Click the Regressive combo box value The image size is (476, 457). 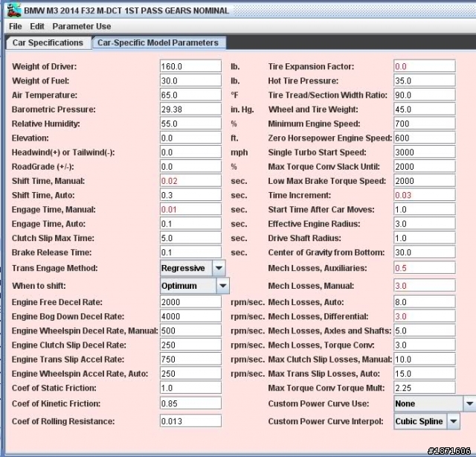point(186,268)
